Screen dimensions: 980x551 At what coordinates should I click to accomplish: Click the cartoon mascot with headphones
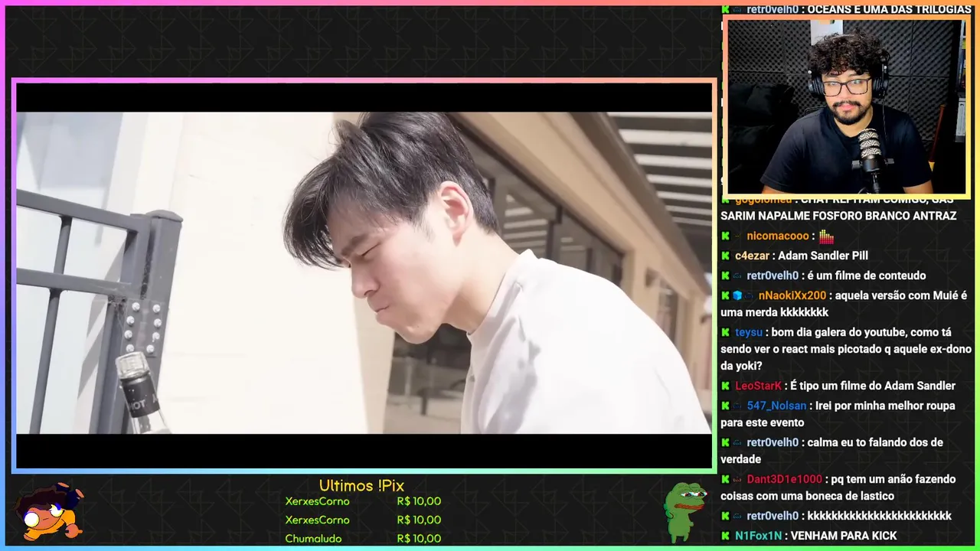pos(50,511)
